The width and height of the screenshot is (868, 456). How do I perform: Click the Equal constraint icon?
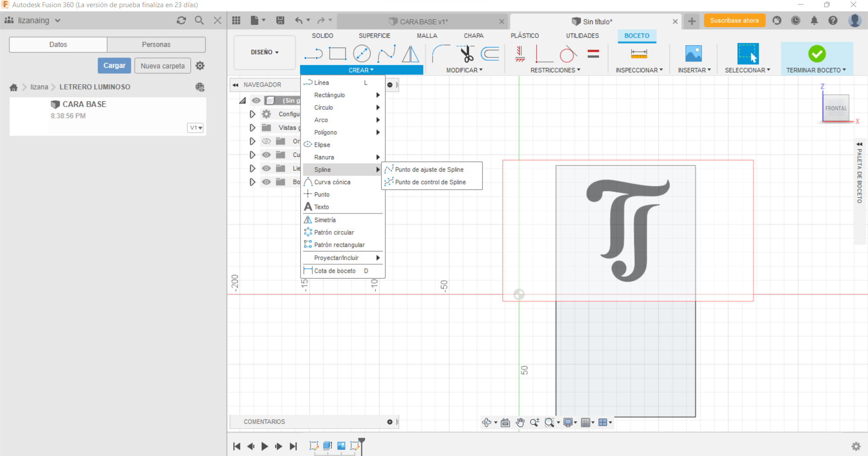(593, 54)
